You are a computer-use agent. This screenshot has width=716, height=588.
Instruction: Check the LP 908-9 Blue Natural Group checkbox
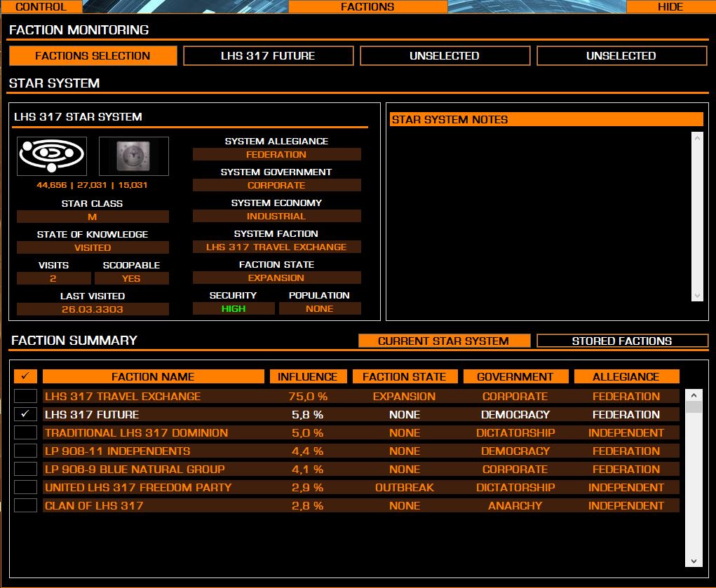[x=25, y=469]
